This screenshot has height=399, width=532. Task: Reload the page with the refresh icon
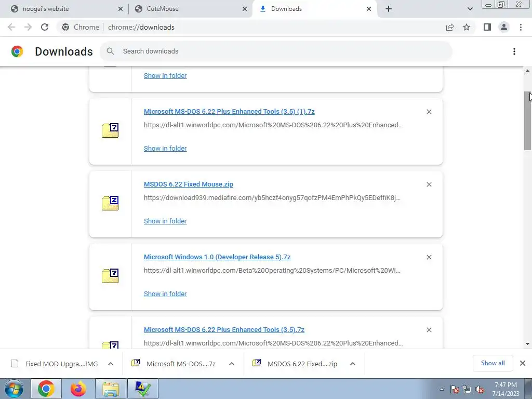[x=45, y=27]
